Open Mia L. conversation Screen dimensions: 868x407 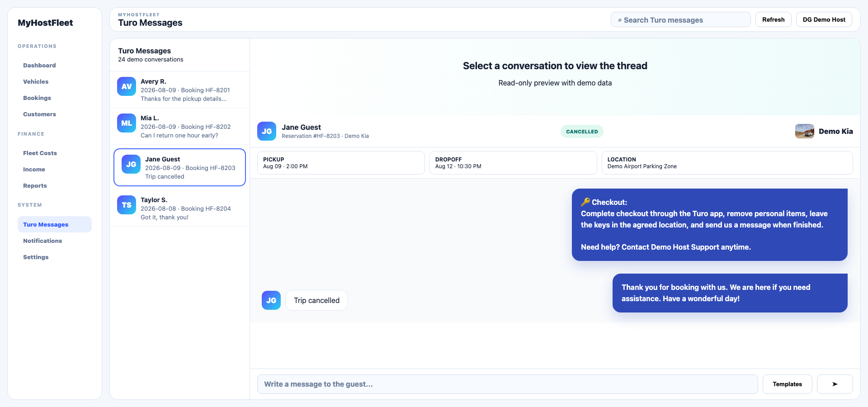[x=179, y=126]
